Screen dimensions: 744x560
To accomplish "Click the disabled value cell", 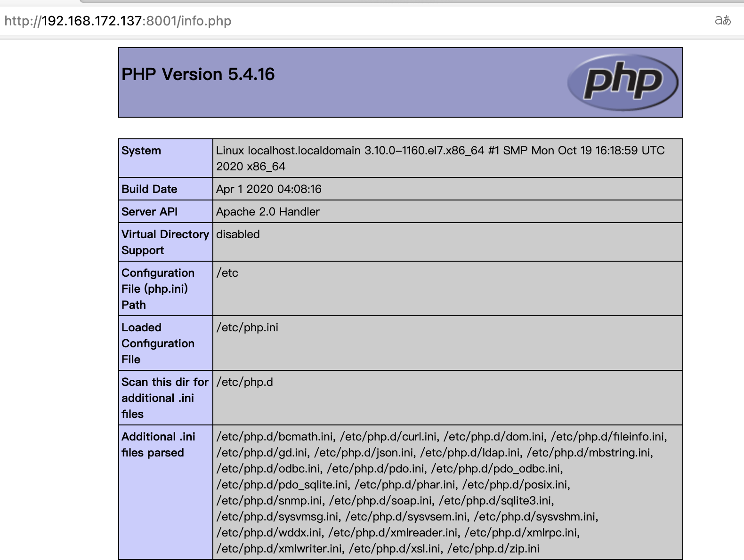I will tap(448, 242).
